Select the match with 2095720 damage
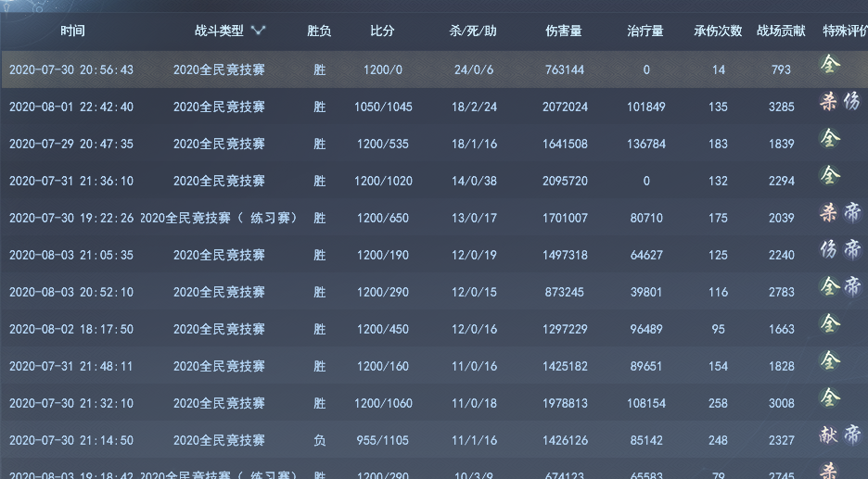 [564, 181]
